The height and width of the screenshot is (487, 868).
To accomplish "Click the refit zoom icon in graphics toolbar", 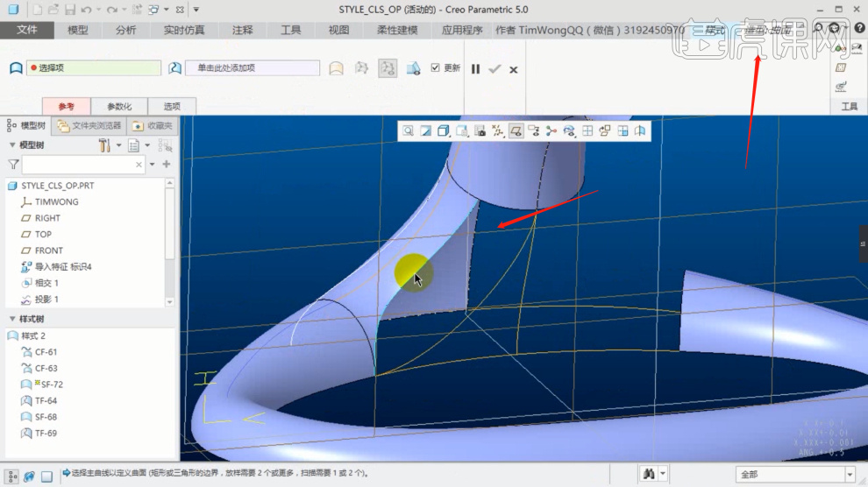I will (409, 131).
